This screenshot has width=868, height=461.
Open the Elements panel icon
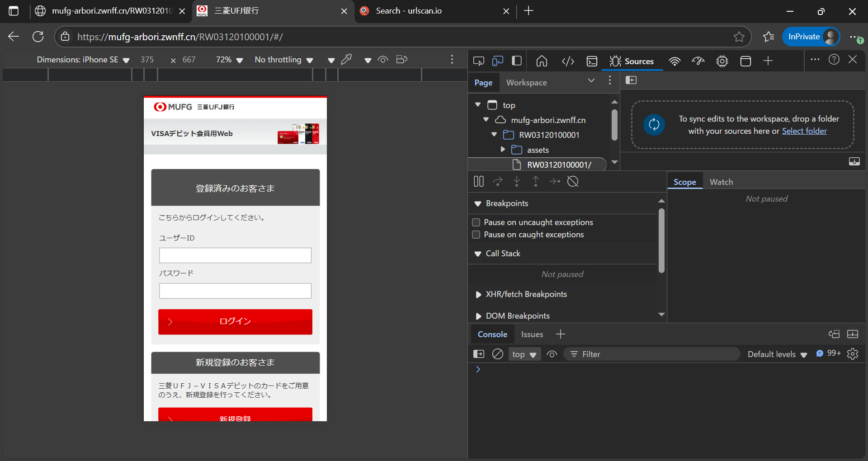tap(568, 61)
